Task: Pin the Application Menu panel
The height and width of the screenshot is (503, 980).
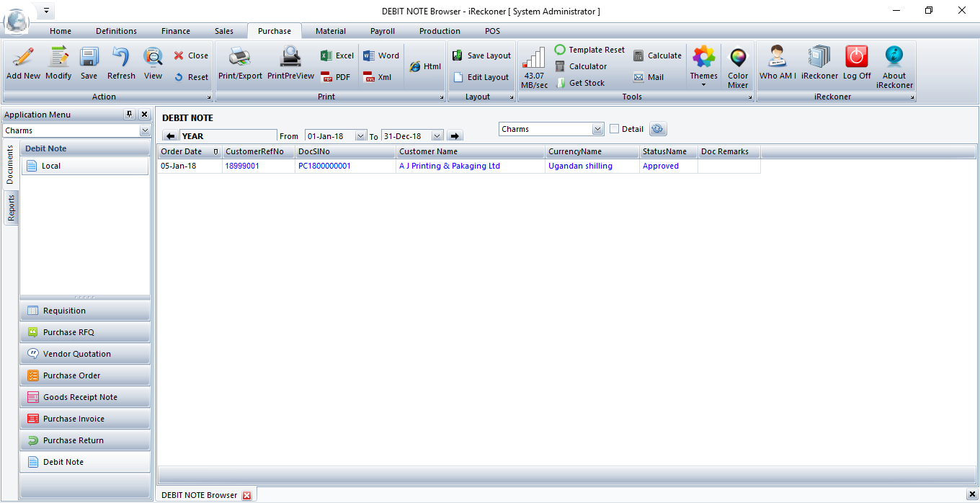Action: point(130,115)
